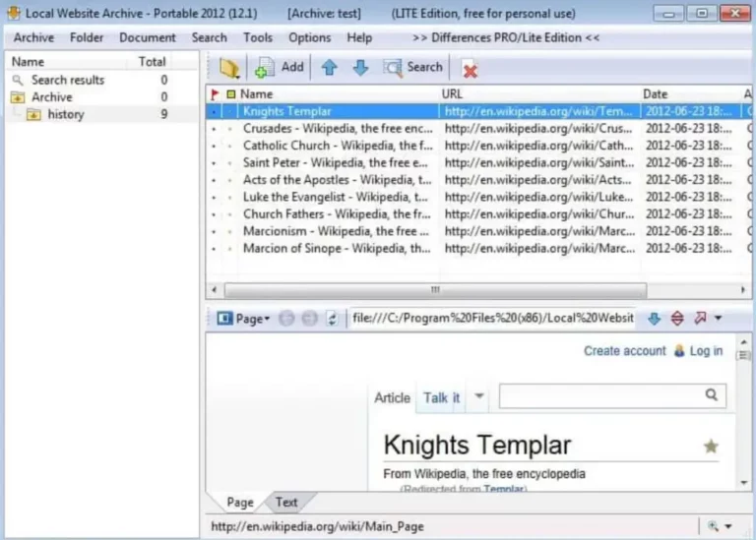Click scroll-right arrow of document list
This screenshot has width=756, height=540.
pyautogui.click(x=742, y=290)
